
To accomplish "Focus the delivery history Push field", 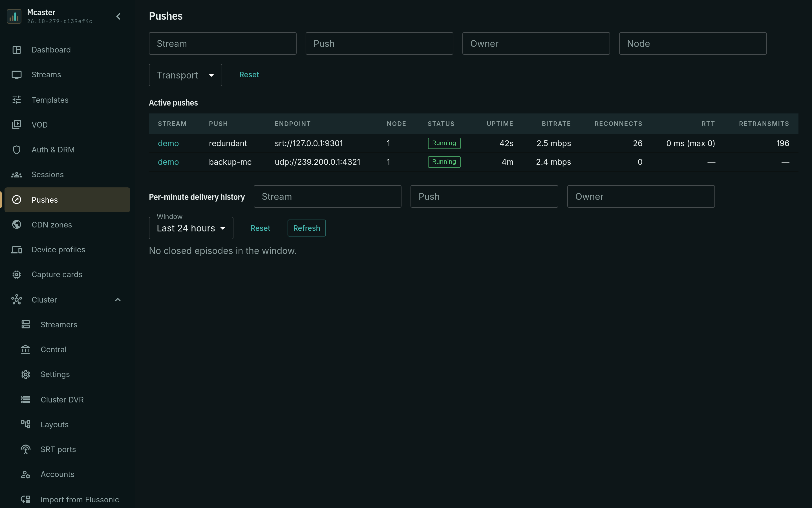I will [x=484, y=196].
